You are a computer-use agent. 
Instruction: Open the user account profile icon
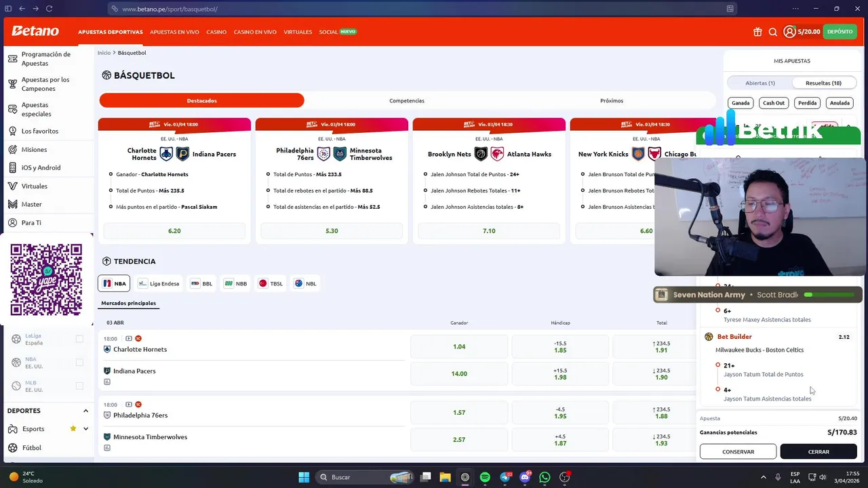tap(789, 32)
